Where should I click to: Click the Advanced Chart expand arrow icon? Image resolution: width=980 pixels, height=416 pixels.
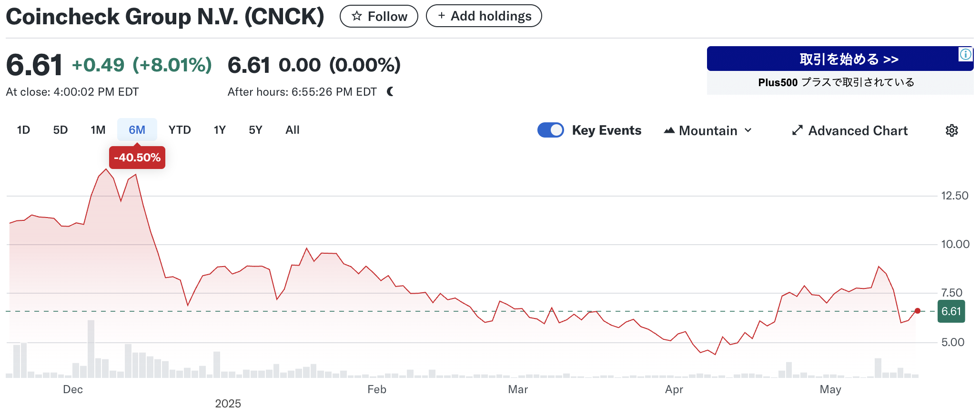pos(797,130)
